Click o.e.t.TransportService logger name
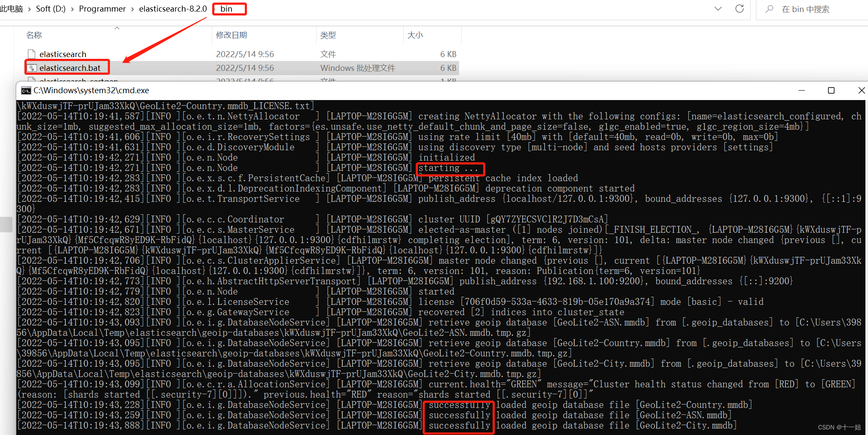The height and width of the screenshot is (435, 868). [x=243, y=199]
